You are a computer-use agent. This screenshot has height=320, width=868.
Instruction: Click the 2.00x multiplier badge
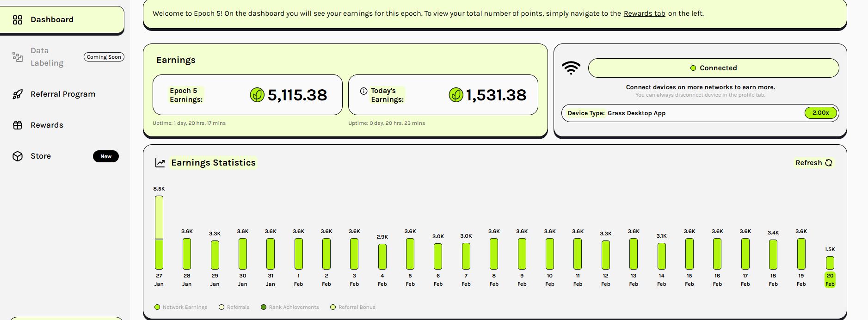[820, 113]
